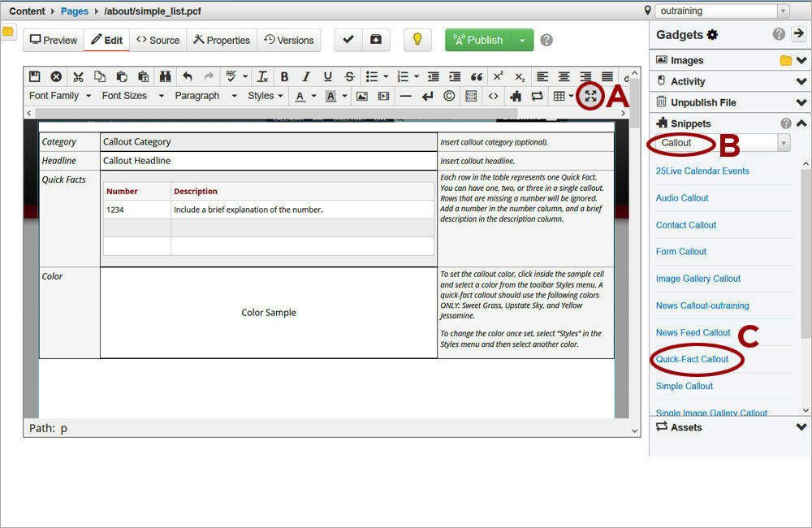Click the undo arrow
The image size is (812, 528).
[188, 76]
